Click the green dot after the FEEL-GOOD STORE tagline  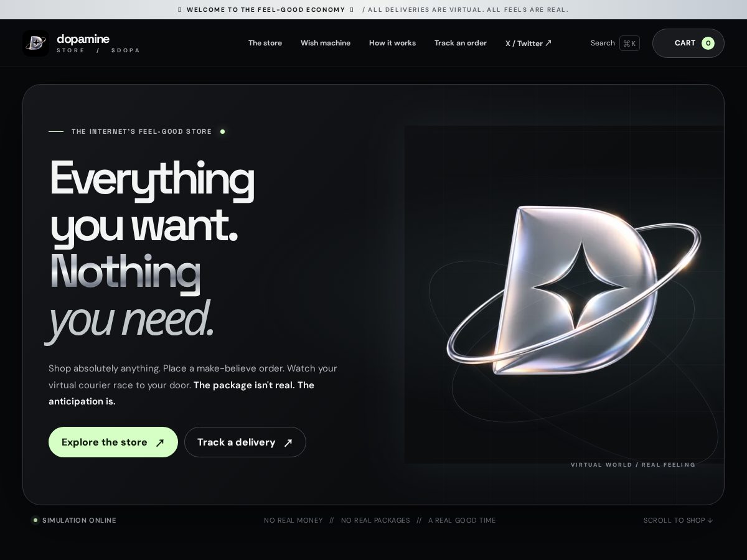[x=222, y=131]
